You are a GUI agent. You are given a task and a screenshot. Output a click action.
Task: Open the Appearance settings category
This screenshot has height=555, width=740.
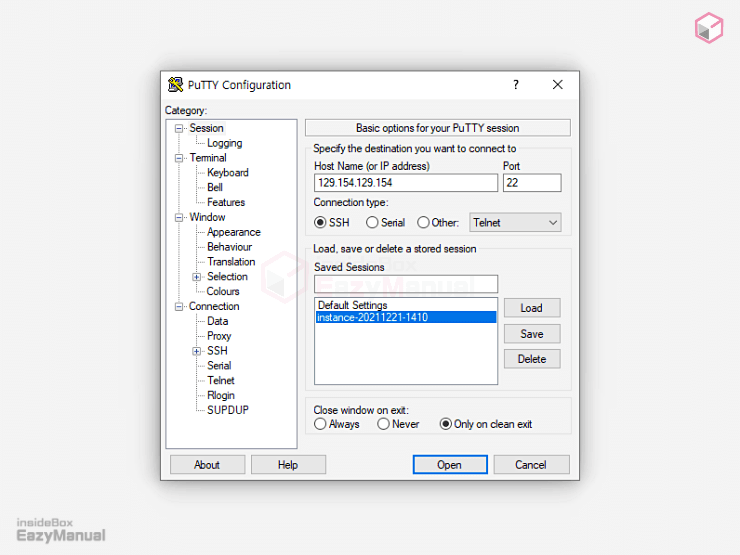[234, 232]
